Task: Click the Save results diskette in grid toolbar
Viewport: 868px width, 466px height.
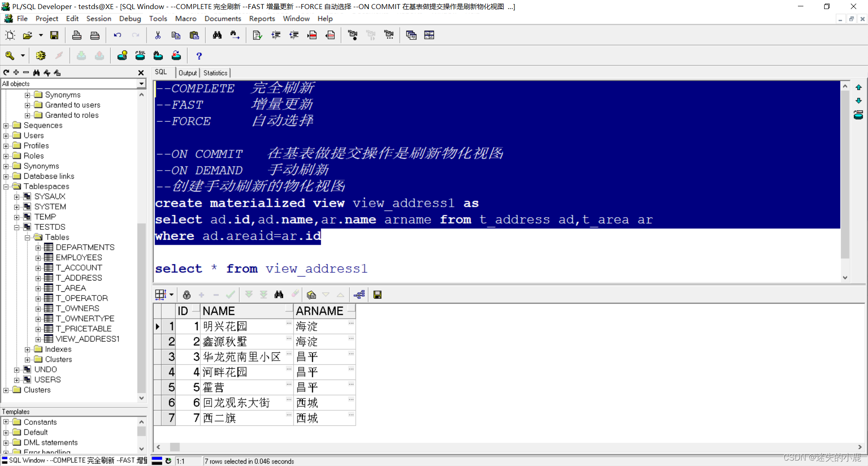Action: coord(377,295)
